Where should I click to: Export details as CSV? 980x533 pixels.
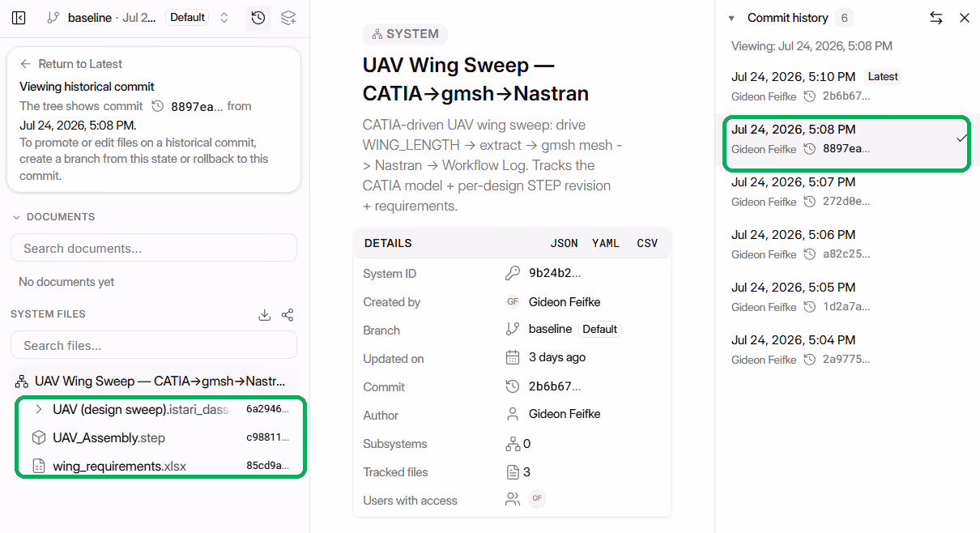[x=647, y=243]
